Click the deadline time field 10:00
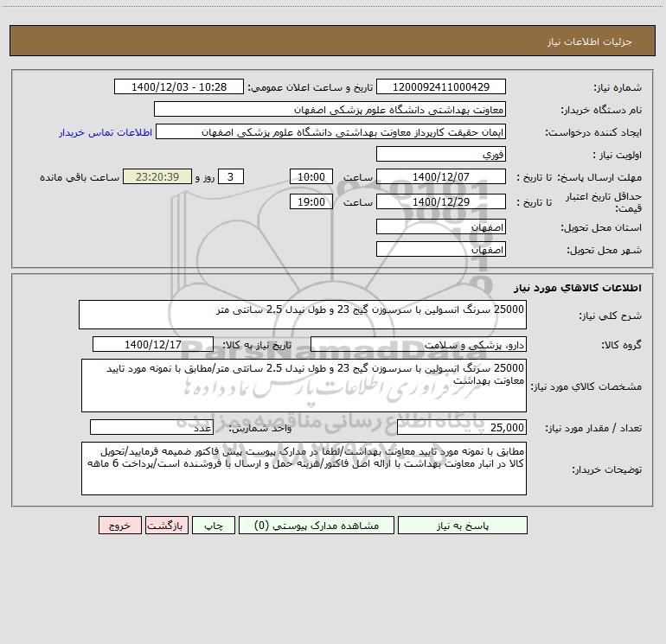The height and width of the screenshot is (644, 666). pos(311,176)
